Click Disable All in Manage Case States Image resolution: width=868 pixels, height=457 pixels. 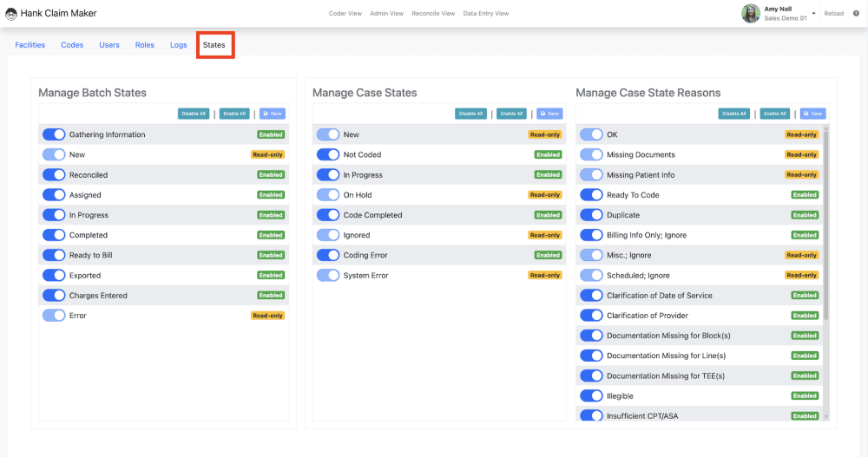tap(470, 114)
